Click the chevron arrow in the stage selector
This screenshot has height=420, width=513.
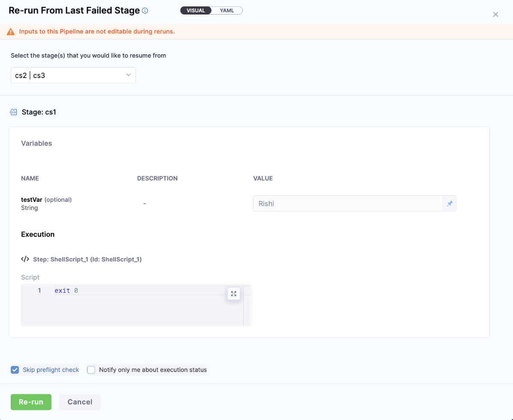pos(128,75)
